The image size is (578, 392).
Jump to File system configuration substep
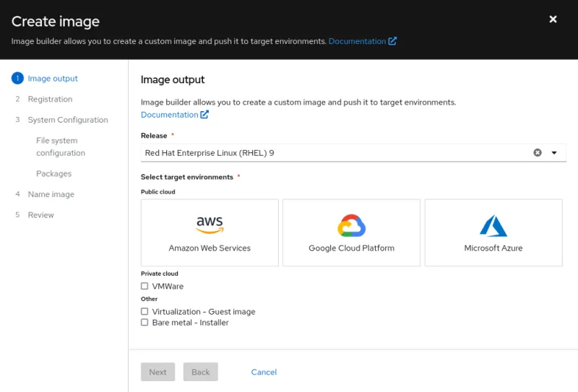(60, 147)
